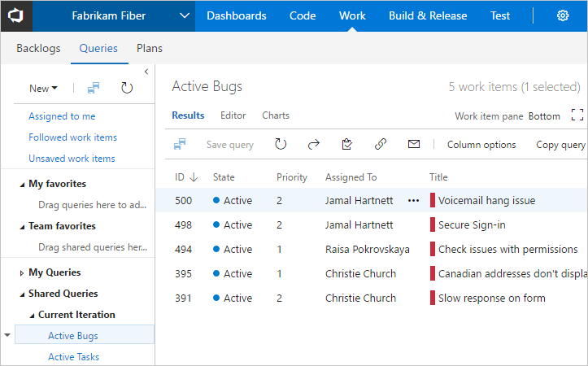Email query results envelope icon
This screenshot has width=588, height=366.
tap(414, 145)
